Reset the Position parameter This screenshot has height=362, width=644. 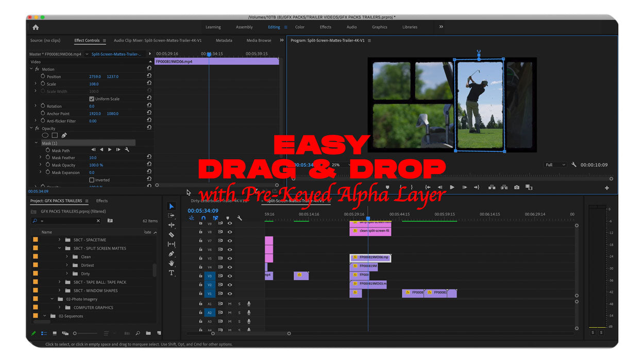click(149, 76)
